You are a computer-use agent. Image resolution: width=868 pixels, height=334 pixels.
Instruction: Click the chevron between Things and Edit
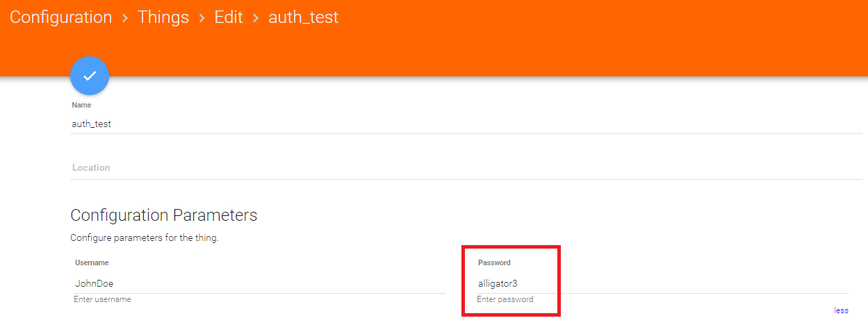pyautogui.click(x=202, y=18)
